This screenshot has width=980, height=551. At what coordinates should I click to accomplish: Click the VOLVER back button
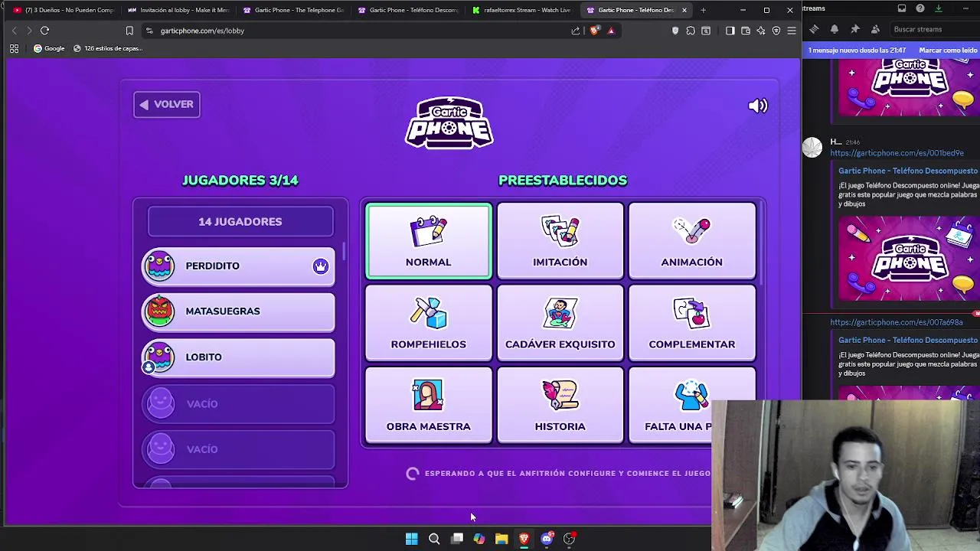(167, 105)
